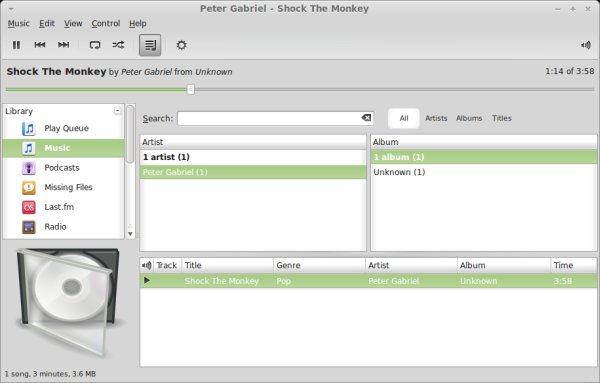This screenshot has width=600, height=383.
Task: Sort by Album column in track list
Action: pyautogui.click(x=504, y=265)
